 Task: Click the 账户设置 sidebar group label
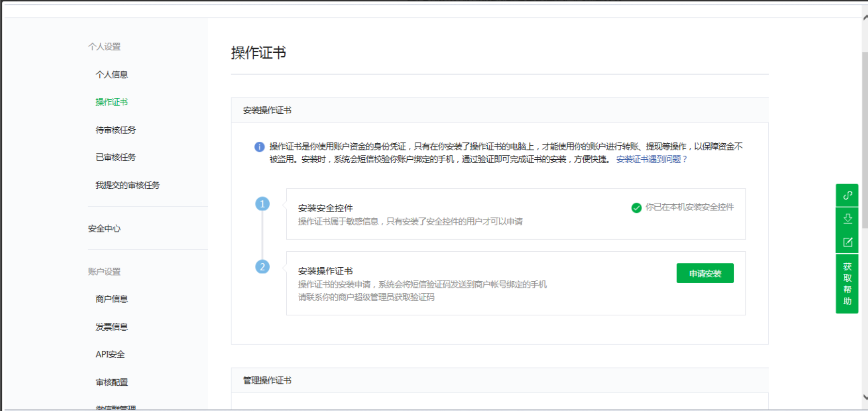pyautogui.click(x=104, y=272)
